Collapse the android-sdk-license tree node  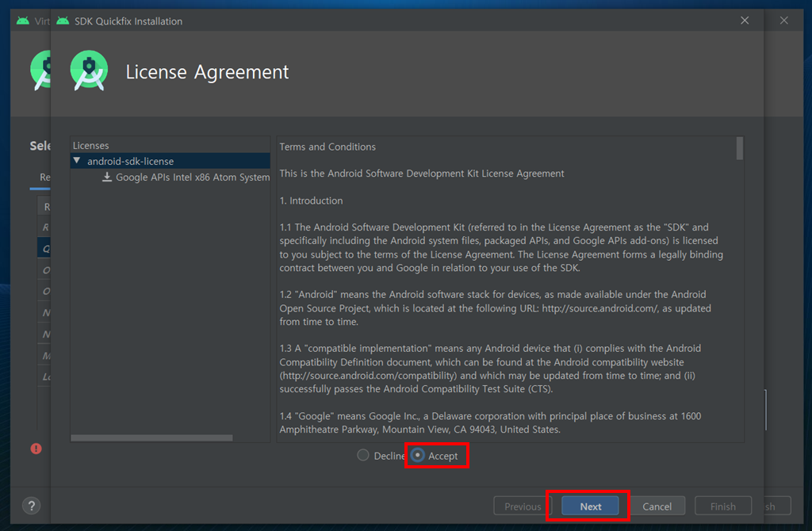click(77, 161)
